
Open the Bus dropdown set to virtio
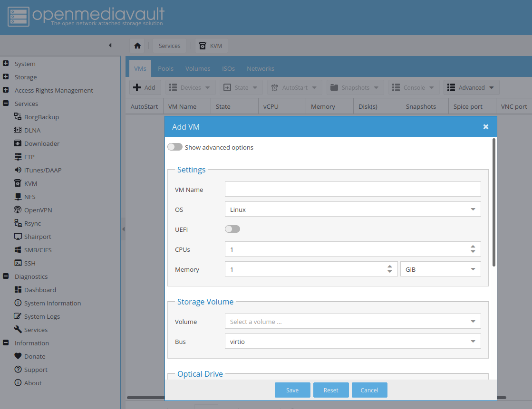coord(352,342)
